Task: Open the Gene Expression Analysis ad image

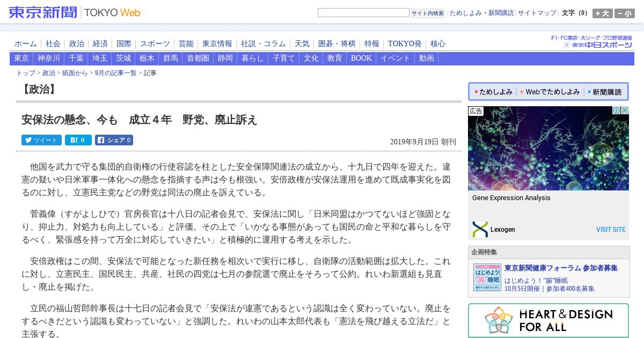Action: pyautogui.click(x=548, y=148)
